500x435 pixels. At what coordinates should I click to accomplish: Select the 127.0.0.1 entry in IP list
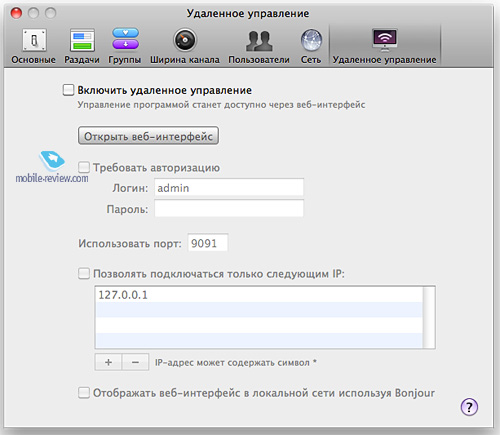click(259, 295)
